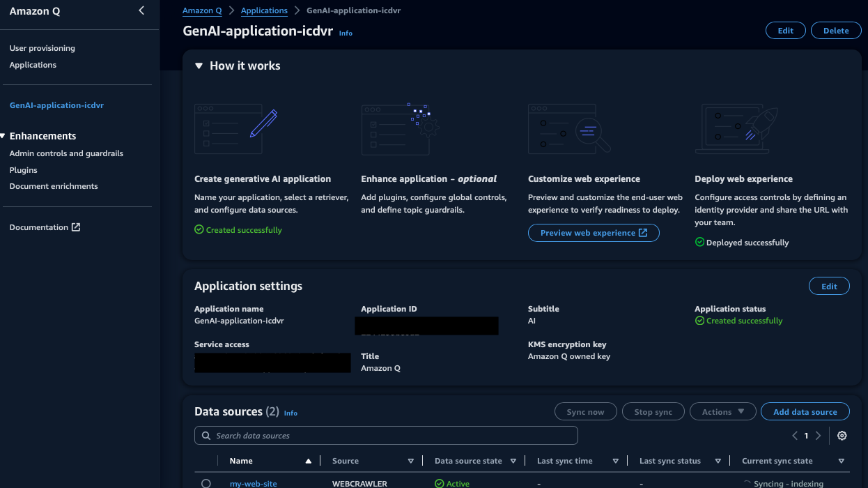Click the GenAI-application-icdvr breadcrumb text
Screen dimensions: 868x488
pos(353,10)
